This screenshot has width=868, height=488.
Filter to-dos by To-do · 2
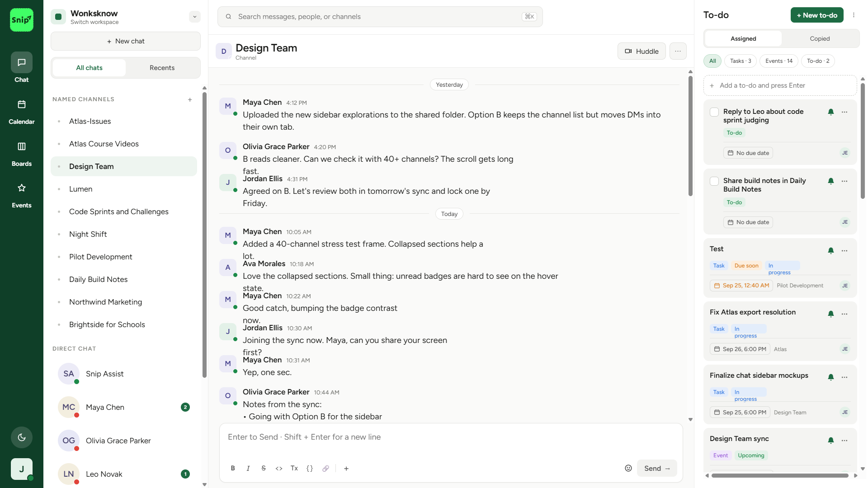[818, 61]
